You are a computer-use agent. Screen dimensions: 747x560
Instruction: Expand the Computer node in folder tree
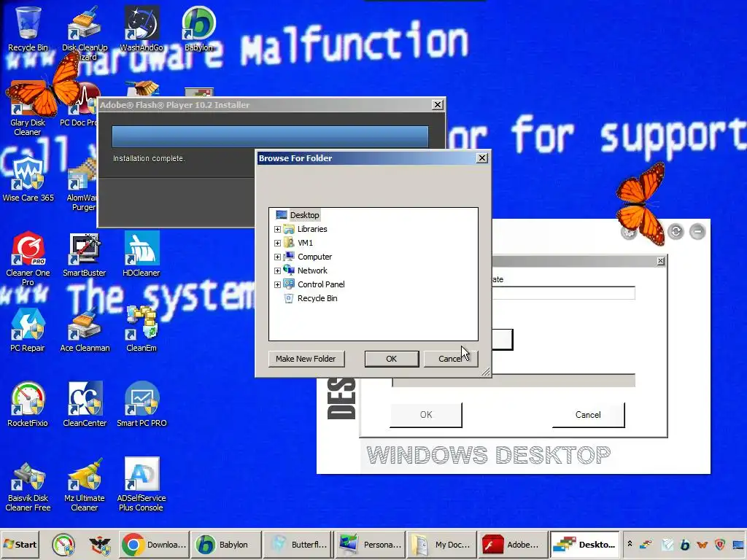click(277, 257)
